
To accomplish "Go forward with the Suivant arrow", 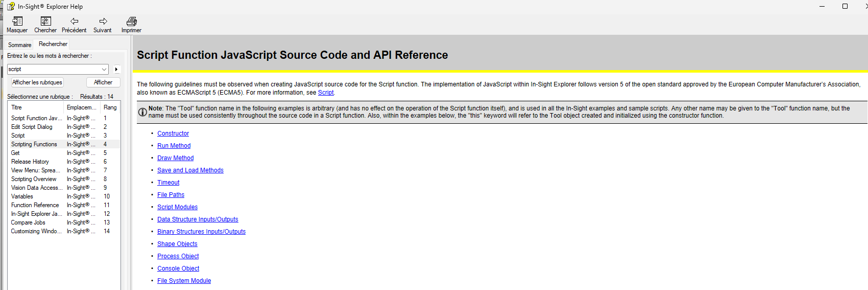I will pyautogui.click(x=103, y=21).
